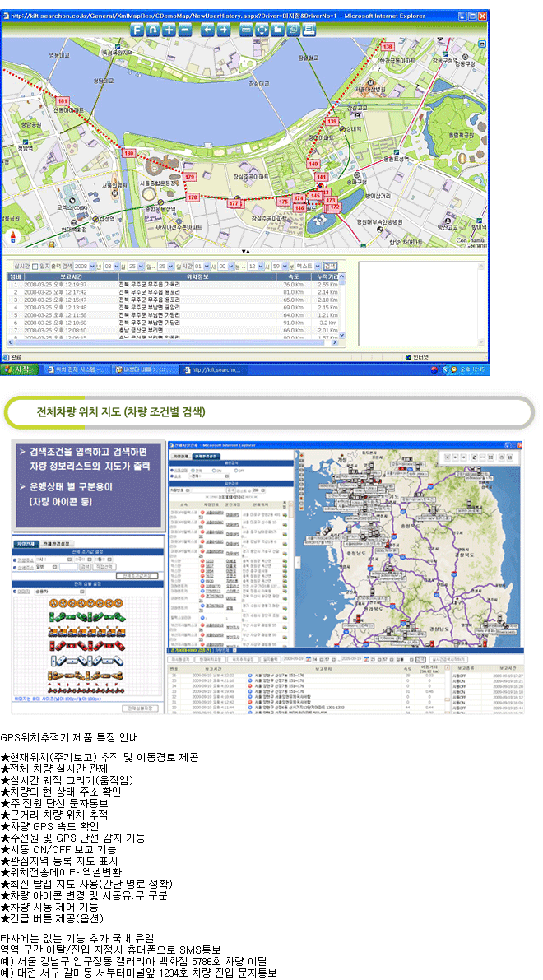Click the table's vertical scrollbar down arrow
Image resolution: width=543 pixels, height=980 pixels.
(x=341, y=335)
